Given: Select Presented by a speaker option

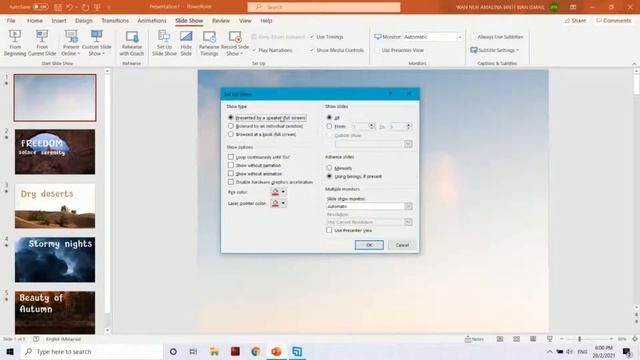Looking at the screenshot, I should pyautogui.click(x=231, y=118).
